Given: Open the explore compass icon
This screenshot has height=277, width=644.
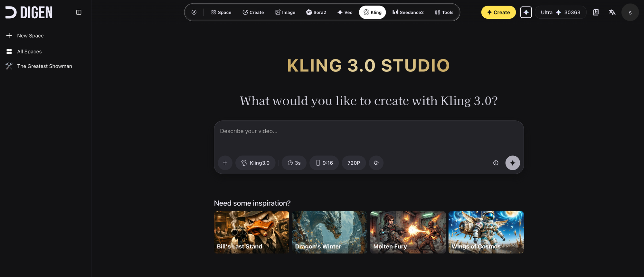Looking at the screenshot, I should 194,12.
